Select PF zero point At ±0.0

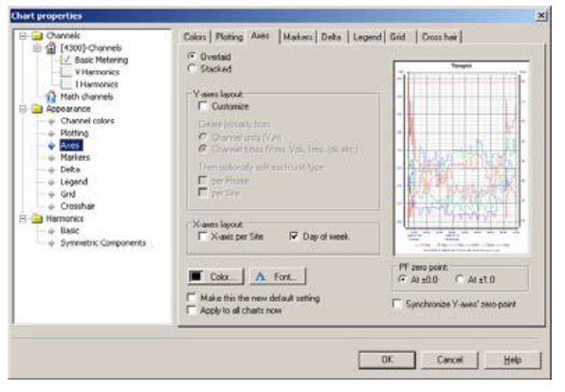click(x=403, y=279)
